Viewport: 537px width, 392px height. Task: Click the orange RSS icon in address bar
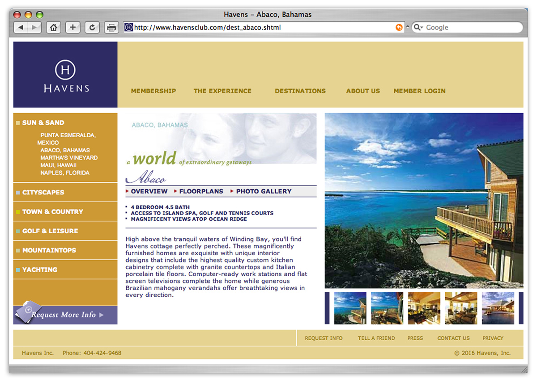pyautogui.click(x=399, y=27)
